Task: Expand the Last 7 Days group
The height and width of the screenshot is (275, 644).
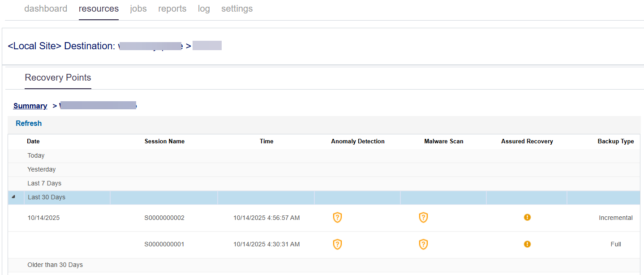Action: tap(44, 184)
